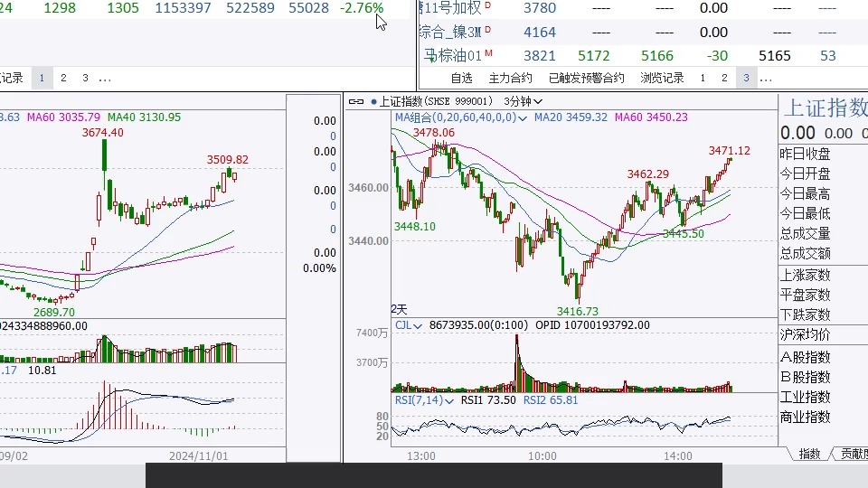Open the 贡献度 bottom tab
This screenshot has width=868, height=488.
(853, 454)
